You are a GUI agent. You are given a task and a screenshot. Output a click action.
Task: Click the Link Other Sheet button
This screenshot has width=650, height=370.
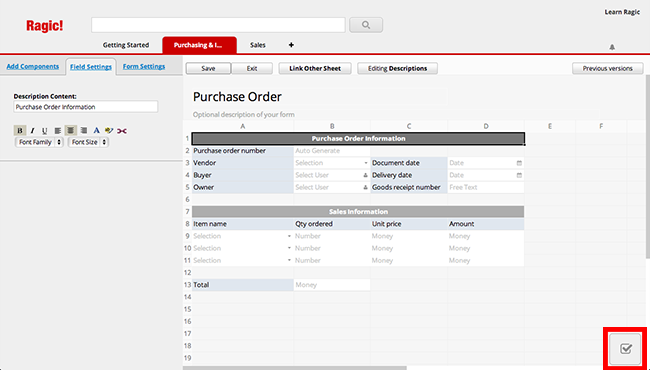coord(315,68)
